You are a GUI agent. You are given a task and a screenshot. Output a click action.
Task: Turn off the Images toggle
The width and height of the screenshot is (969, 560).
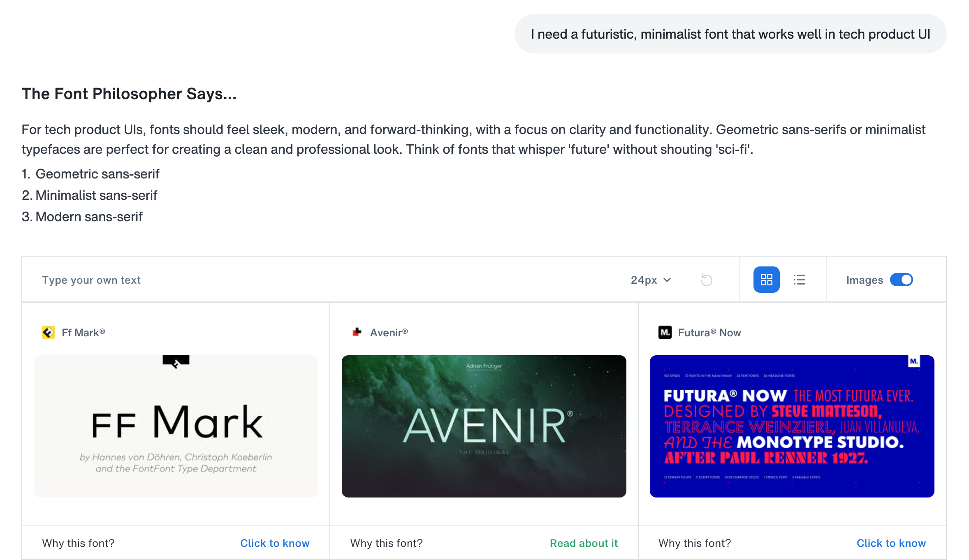click(901, 280)
